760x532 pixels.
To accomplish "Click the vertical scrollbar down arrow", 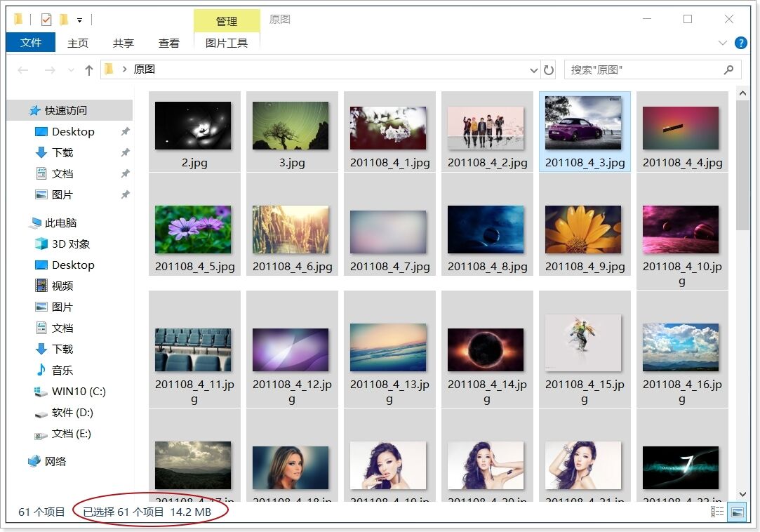I will 742,495.
